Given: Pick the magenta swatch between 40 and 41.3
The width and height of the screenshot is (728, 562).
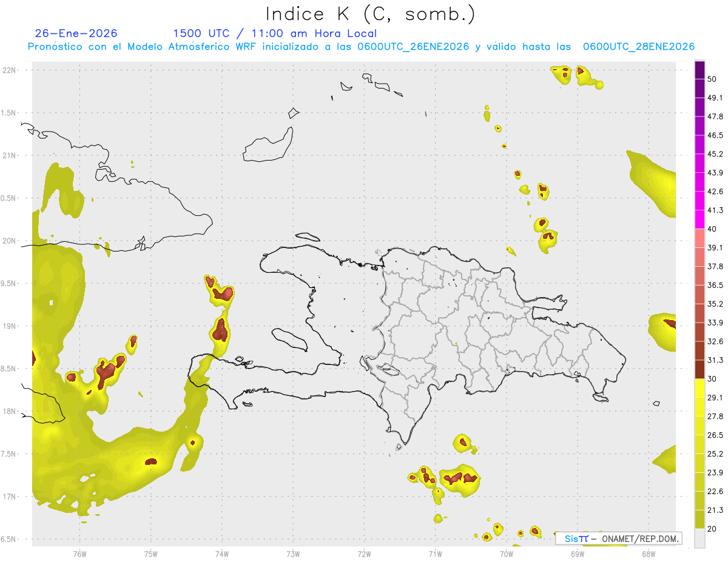Looking at the screenshot, I should click(x=700, y=219).
